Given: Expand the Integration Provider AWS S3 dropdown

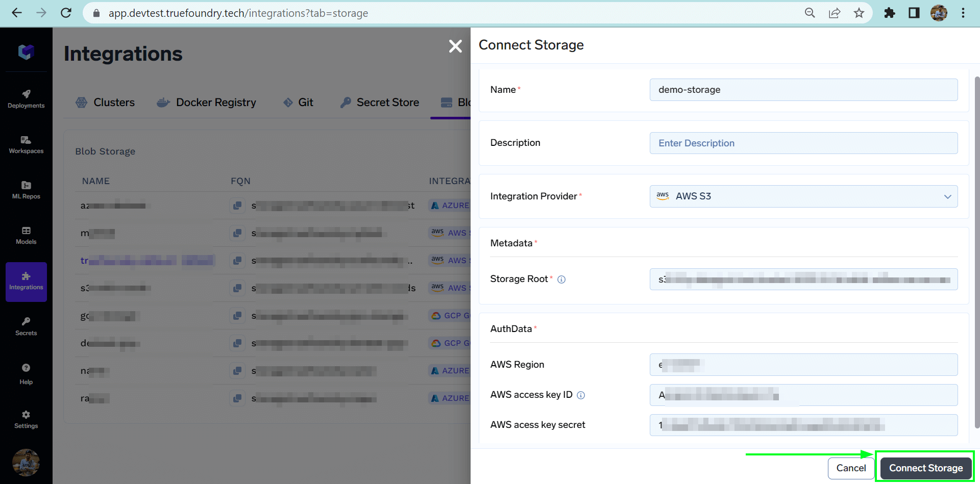Looking at the screenshot, I should tap(803, 196).
